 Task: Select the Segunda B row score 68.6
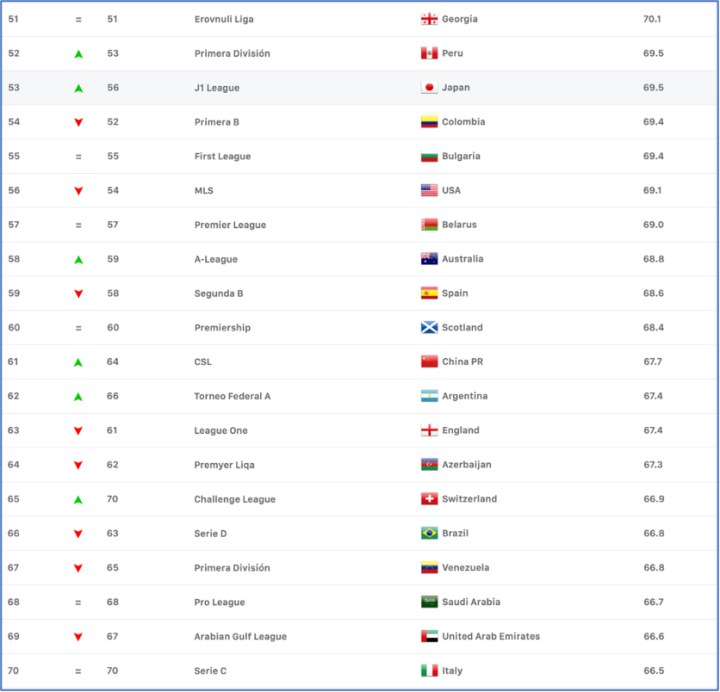(653, 294)
